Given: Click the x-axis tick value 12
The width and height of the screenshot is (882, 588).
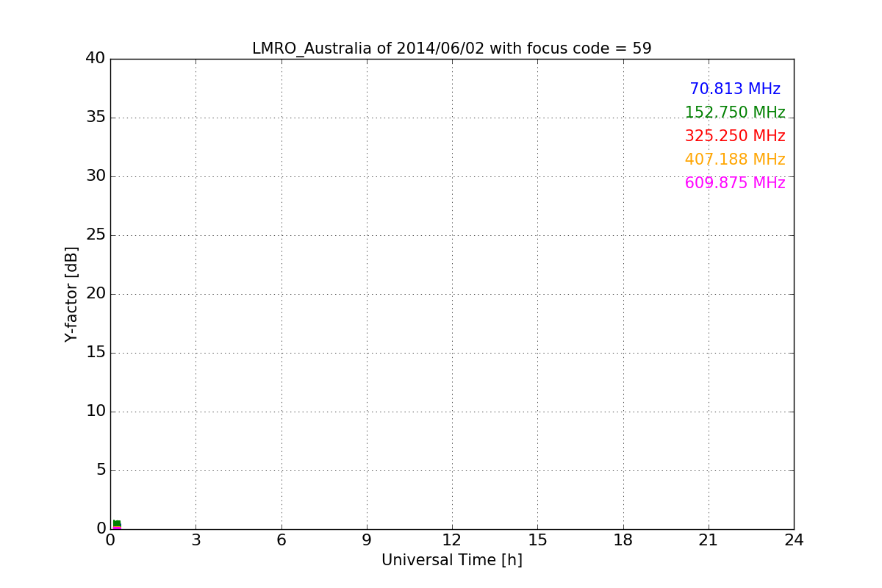Looking at the screenshot, I should (452, 540).
